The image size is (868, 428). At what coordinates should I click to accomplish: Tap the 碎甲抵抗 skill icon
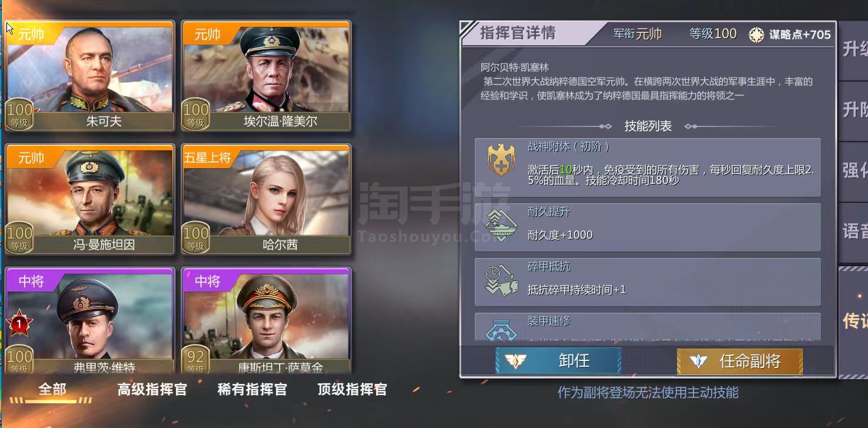click(501, 280)
